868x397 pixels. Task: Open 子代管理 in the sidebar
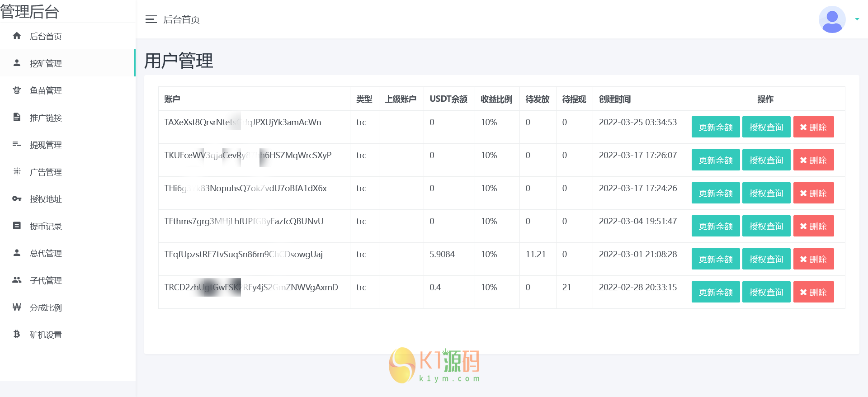click(x=68, y=280)
